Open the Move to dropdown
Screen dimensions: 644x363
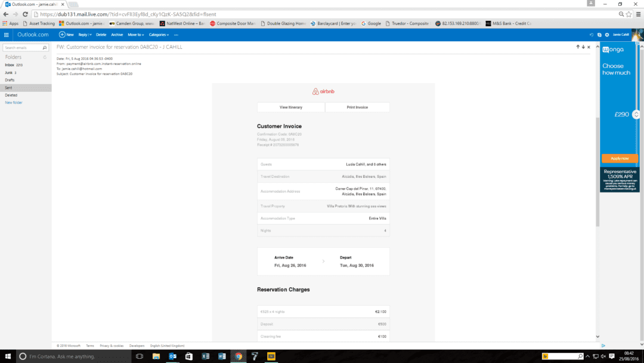136,35
